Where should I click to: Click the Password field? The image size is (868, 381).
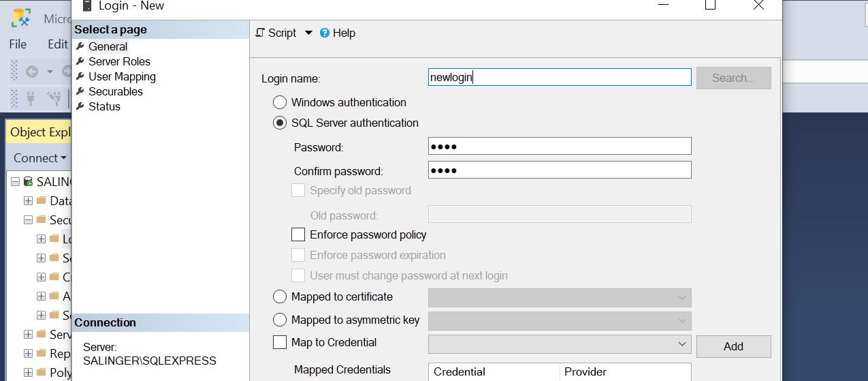coord(560,146)
